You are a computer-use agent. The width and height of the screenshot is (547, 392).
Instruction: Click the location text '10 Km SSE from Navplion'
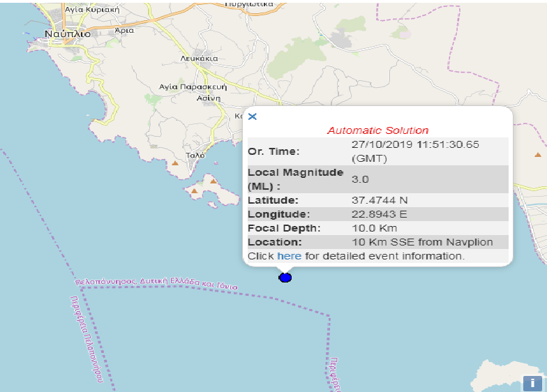tap(422, 242)
